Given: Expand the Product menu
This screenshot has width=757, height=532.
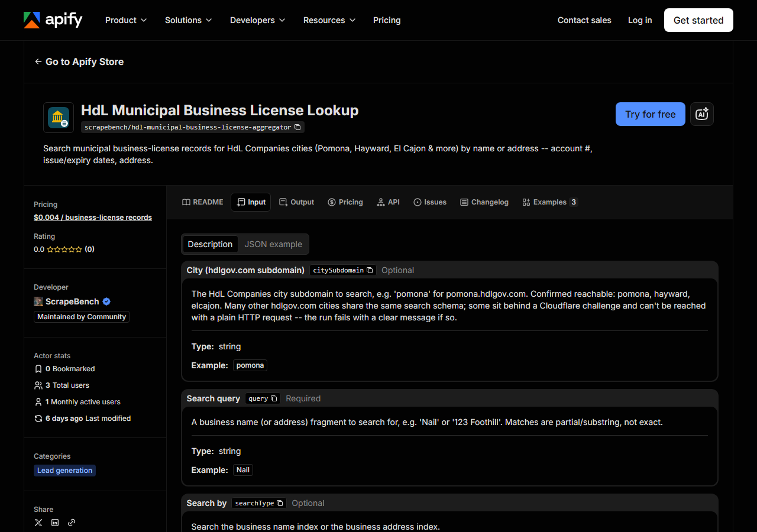Looking at the screenshot, I should (x=126, y=20).
